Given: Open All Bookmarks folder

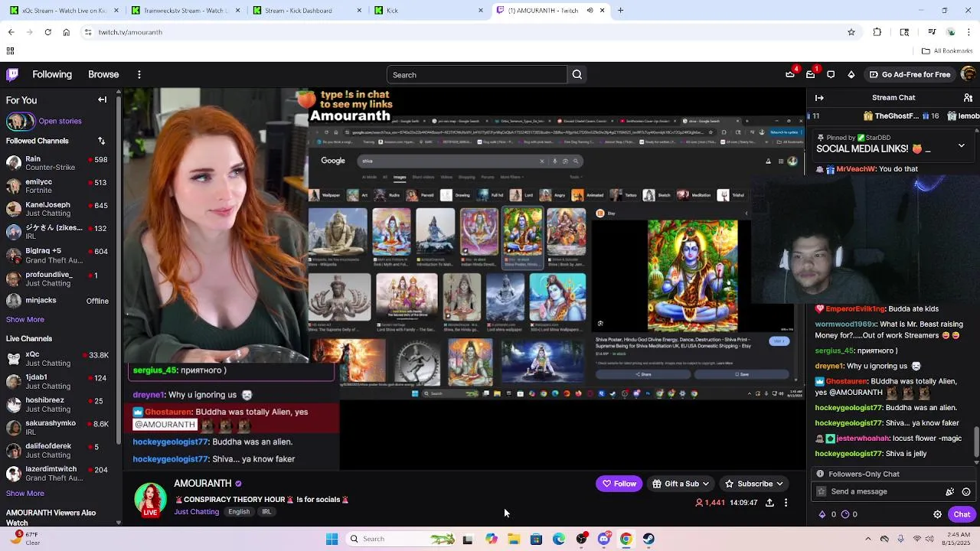Looking at the screenshot, I should [947, 51].
